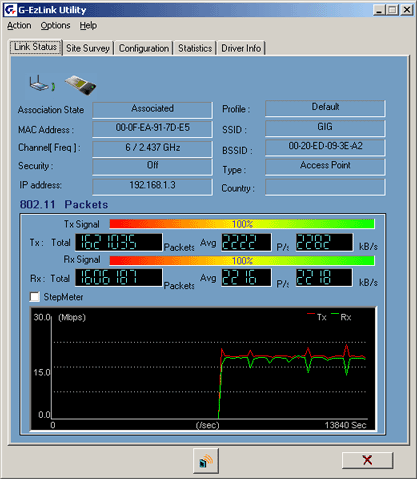Open the Action menu
The height and width of the screenshot is (479, 417).
pyautogui.click(x=19, y=26)
